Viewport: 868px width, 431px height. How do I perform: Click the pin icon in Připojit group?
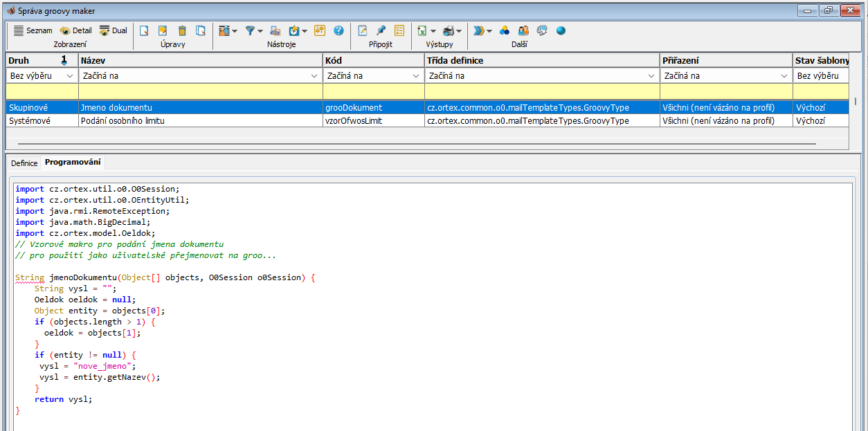pyautogui.click(x=381, y=30)
